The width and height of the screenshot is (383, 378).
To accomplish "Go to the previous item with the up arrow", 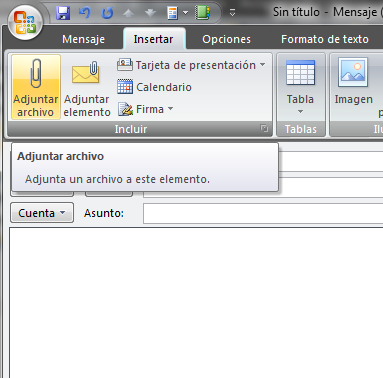I will (x=128, y=13).
